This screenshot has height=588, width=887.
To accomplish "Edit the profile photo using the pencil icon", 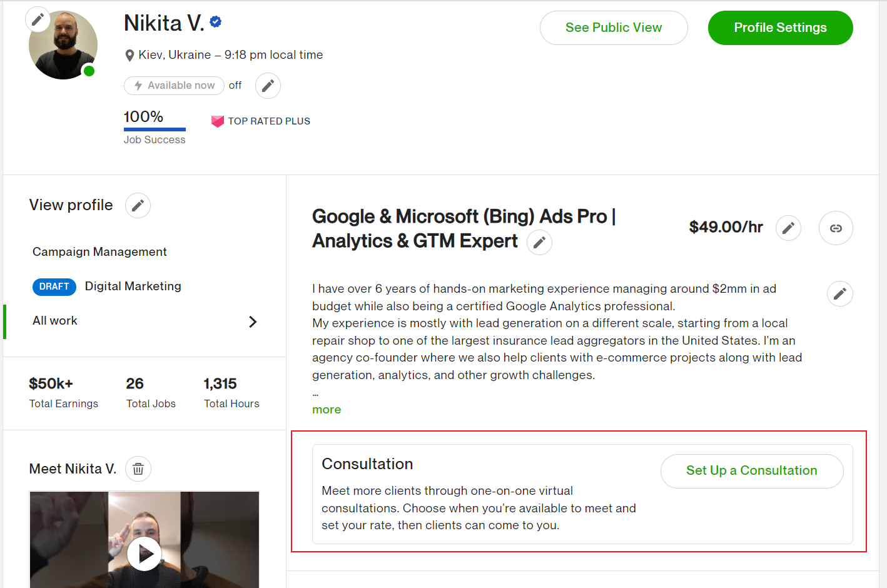I will click(x=38, y=19).
